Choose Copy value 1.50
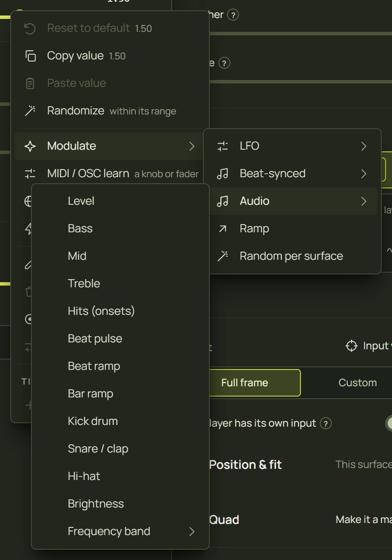The width and height of the screenshot is (392, 560). tap(109, 56)
